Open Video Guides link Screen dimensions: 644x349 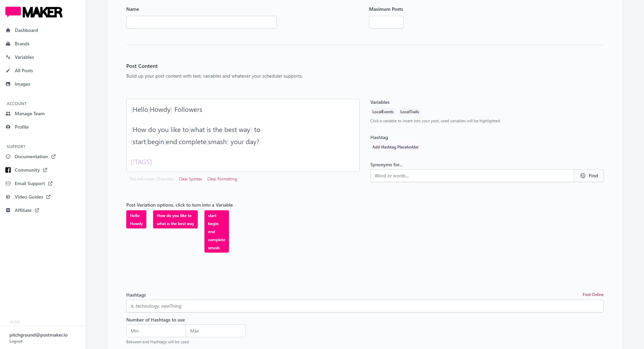coord(29,197)
